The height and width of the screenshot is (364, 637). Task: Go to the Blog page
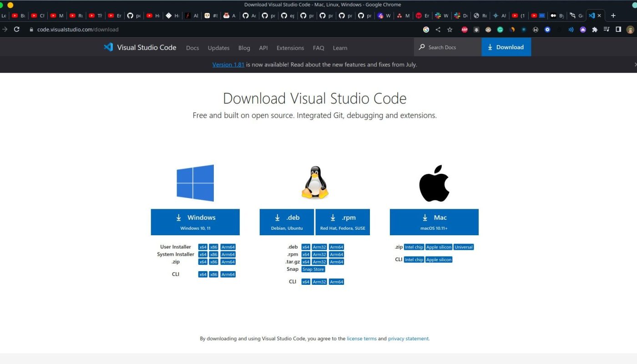click(x=244, y=48)
